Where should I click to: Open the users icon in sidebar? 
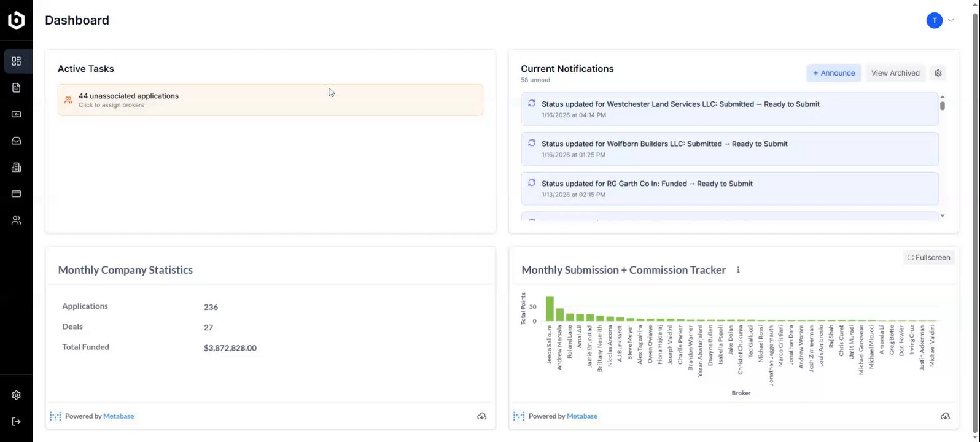pos(17,220)
